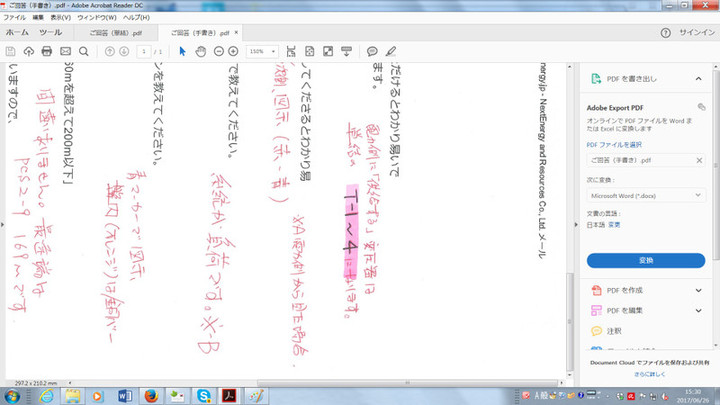This screenshot has width=720, height=405.
Task: Click the upload to cloud icon
Action: [28, 51]
